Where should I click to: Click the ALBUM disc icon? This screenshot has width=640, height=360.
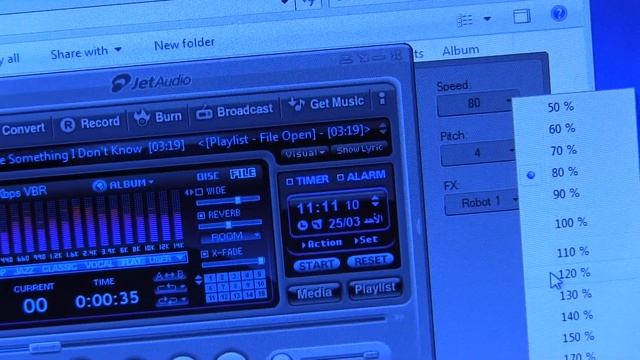click(x=99, y=185)
